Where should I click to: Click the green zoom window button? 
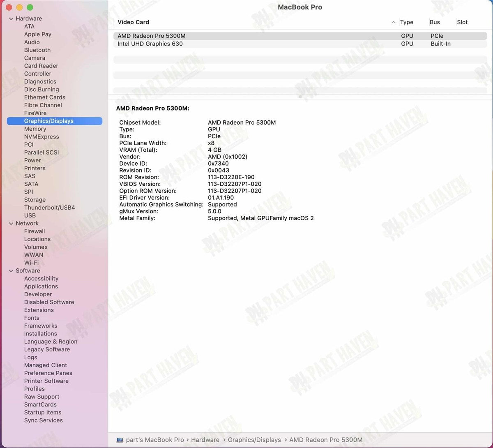[x=30, y=7]
